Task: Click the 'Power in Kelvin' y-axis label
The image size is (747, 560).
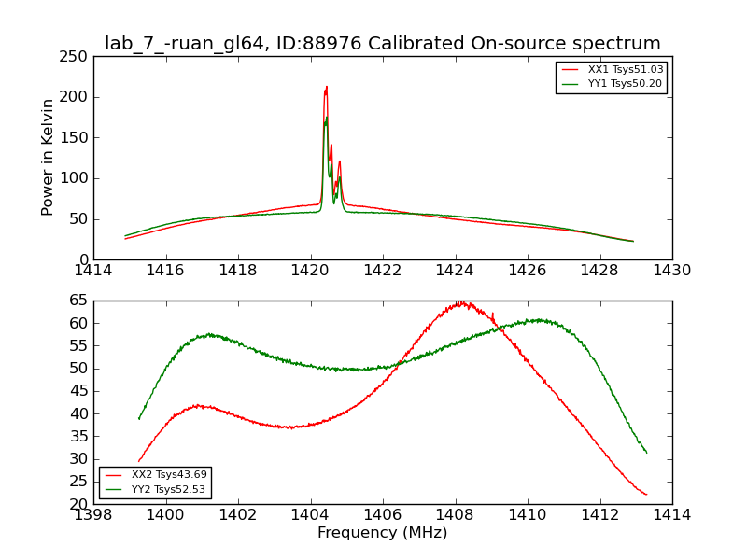Action: point(47,158)
